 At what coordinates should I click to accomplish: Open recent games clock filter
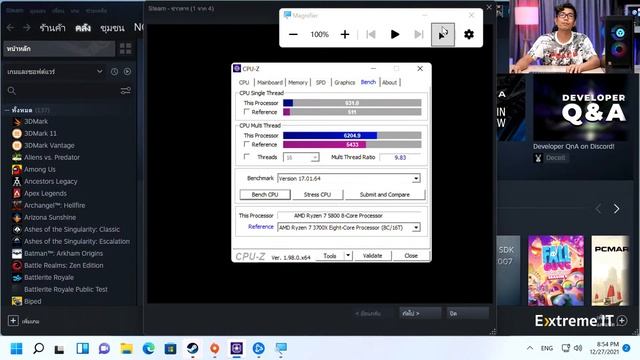tap(114, 71)
